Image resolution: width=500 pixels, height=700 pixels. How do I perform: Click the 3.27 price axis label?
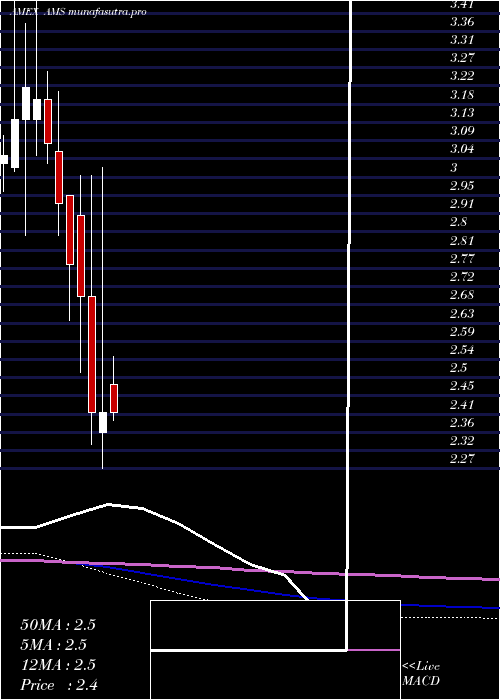(462, 58)
